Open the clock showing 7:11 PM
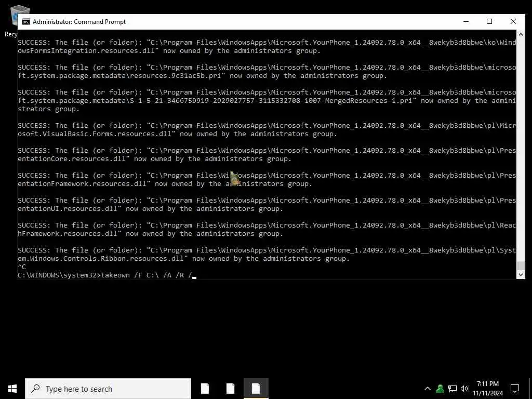 pyautogui.click(x=487, y=384)
